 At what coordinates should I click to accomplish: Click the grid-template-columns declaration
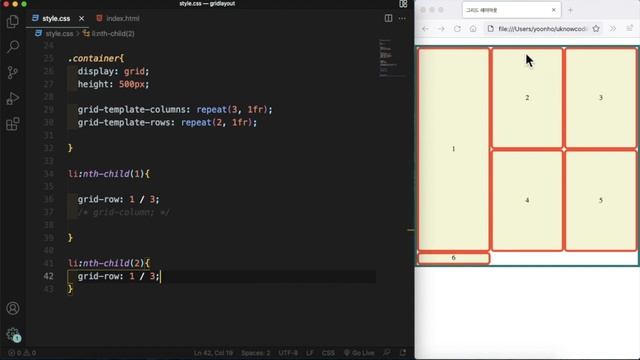175,109
